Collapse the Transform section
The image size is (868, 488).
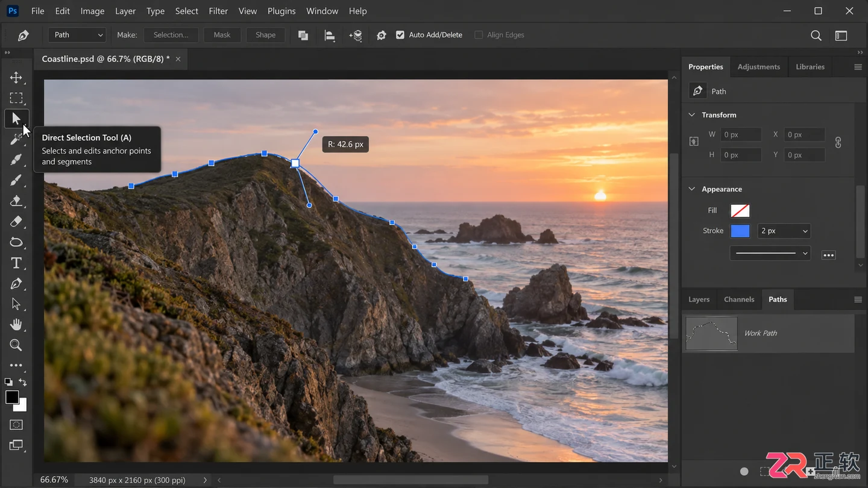692,114
